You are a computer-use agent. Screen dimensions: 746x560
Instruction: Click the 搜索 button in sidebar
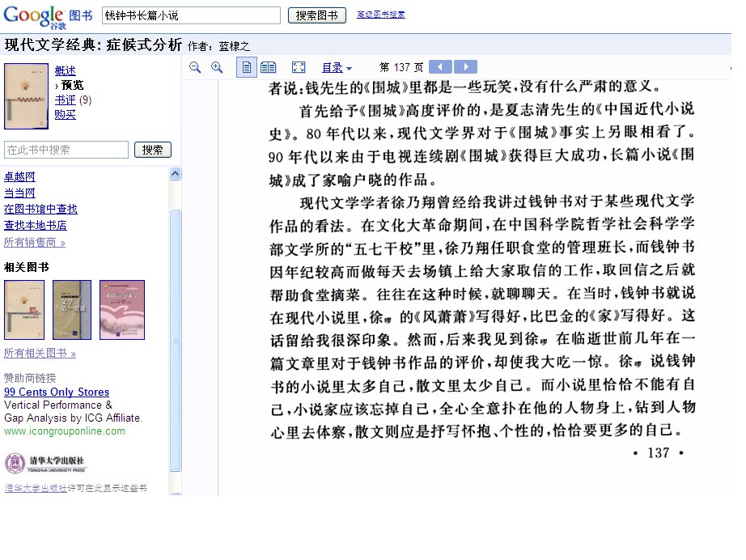click(x=153, y=150)
